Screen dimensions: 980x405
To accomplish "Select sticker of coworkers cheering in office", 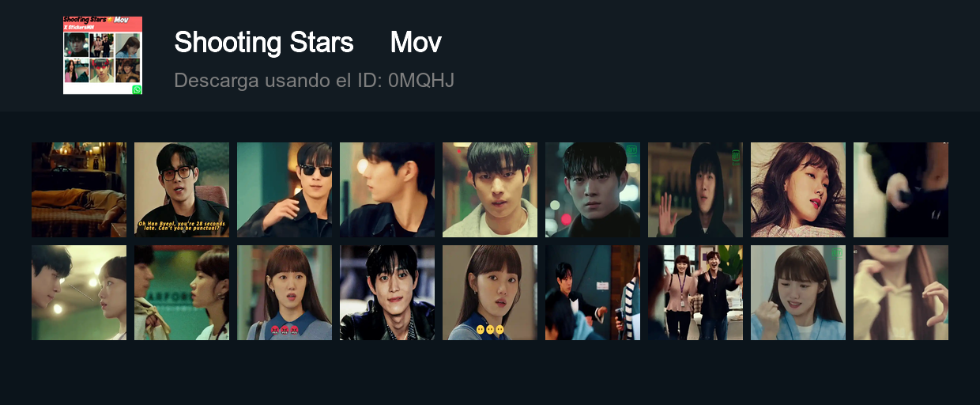I will [x=695, y=293].
